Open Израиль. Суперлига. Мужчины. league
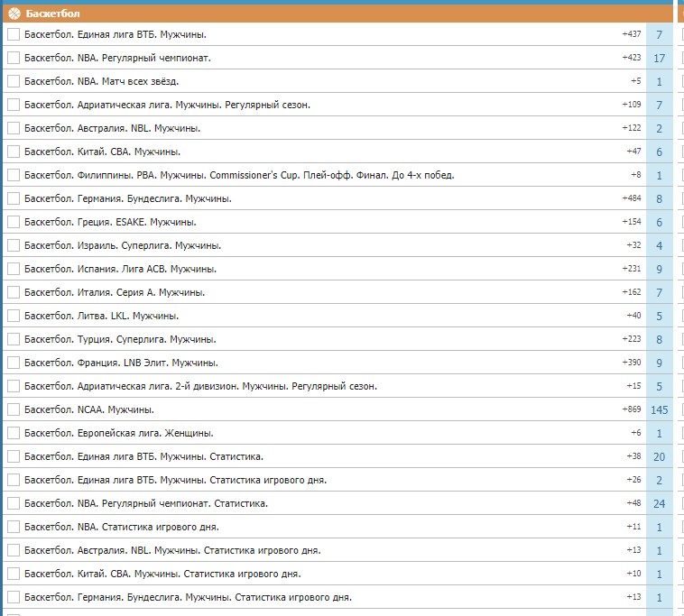 pyautogui.click(x=123, y=245)
